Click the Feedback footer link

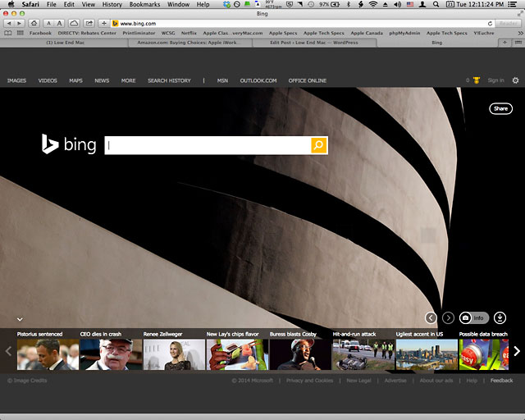tap(501, 381)
